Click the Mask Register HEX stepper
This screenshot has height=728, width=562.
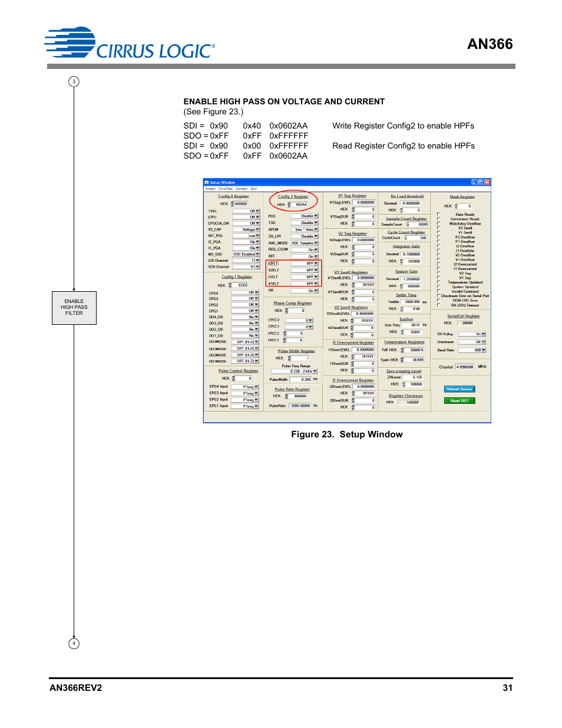[x=456, y=206]
